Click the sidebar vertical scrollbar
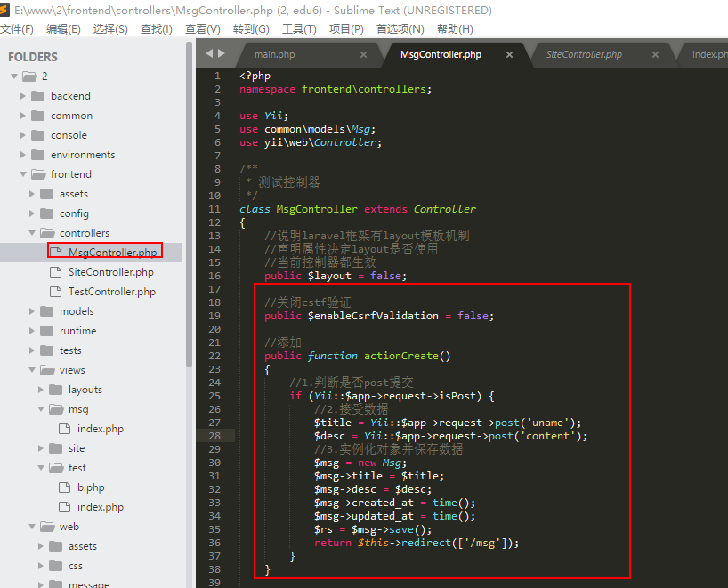 point(189,205)
